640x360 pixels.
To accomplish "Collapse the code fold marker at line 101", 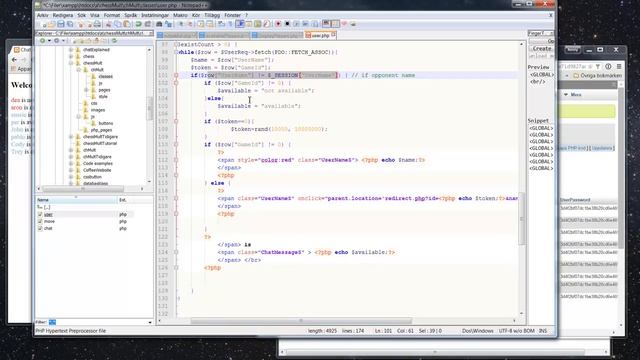I will [x=176, y=75].
